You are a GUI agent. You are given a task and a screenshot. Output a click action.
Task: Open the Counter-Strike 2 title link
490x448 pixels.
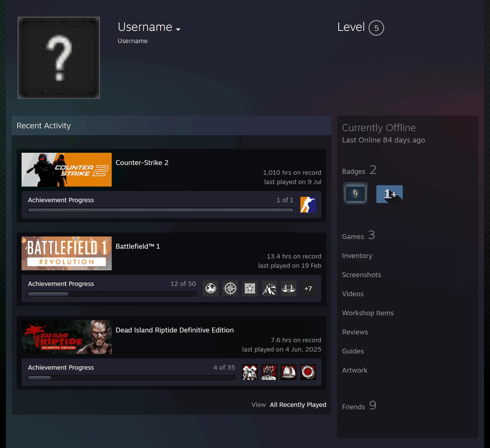[x=142, y=162]
